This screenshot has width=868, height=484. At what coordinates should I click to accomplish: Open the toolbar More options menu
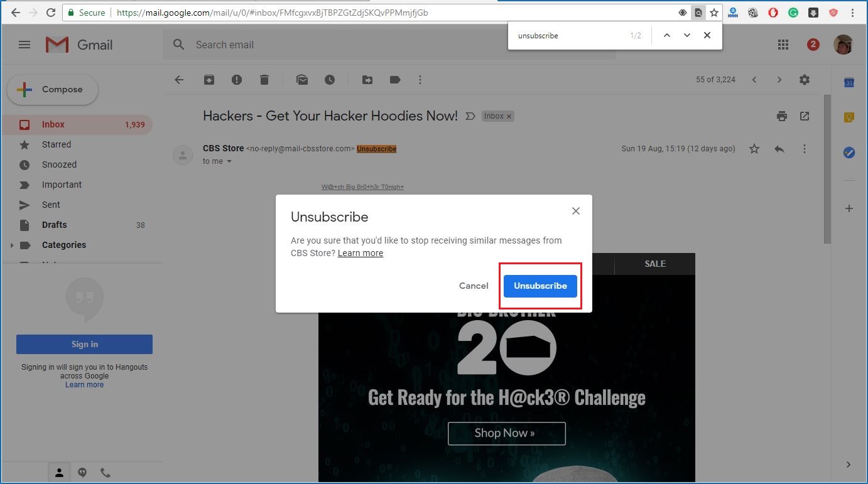pyautogui.click(x=420, y=80)
